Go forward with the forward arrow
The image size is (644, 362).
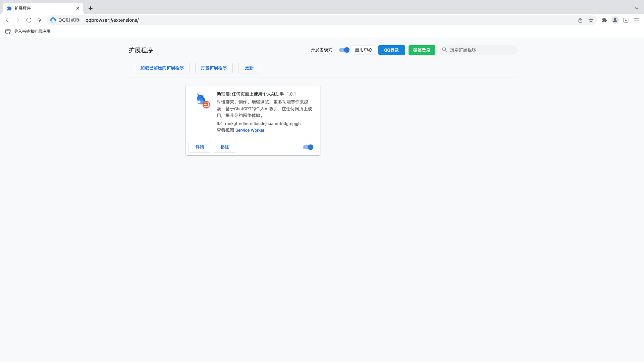click(x=18, y=20)
